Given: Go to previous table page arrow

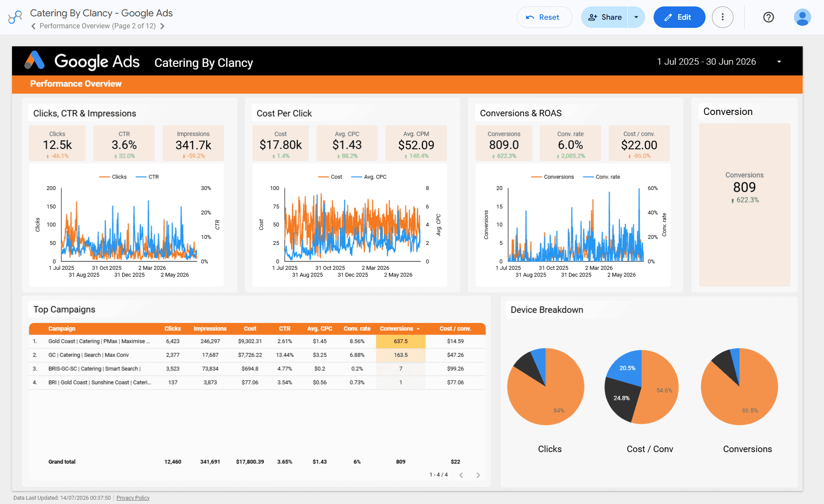Looking at the screenshot, I should (x=461, y=475).
